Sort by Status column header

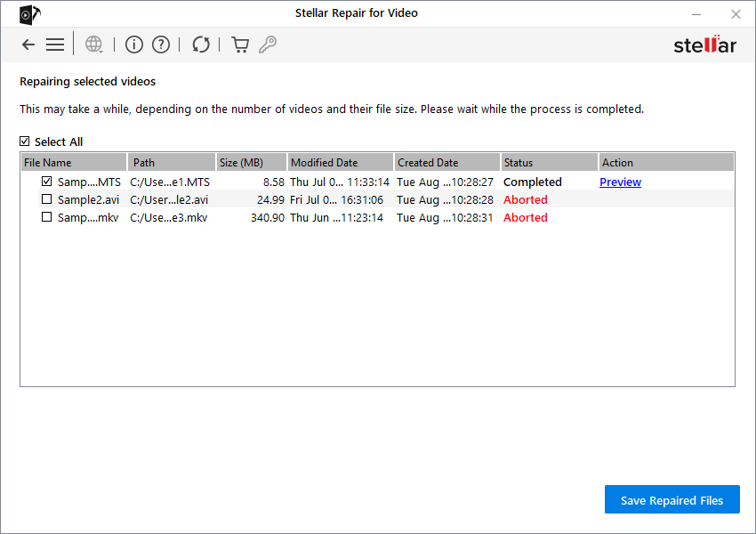point(549,163)
